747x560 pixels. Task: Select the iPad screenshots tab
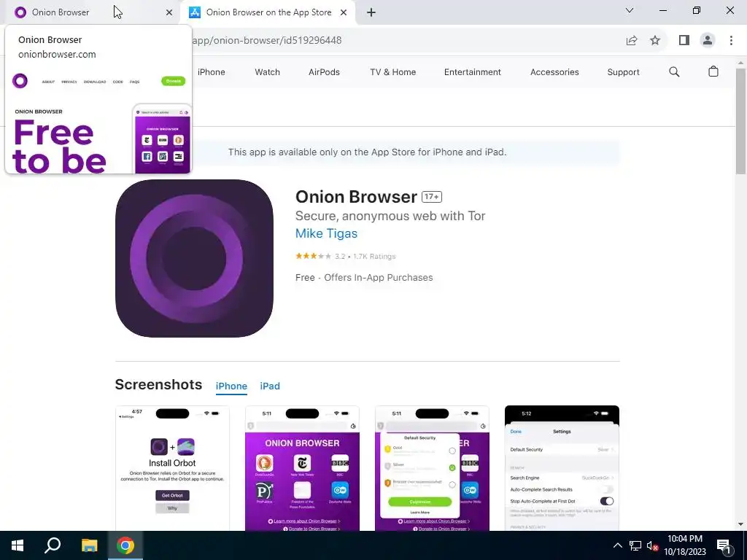(270, 386)
